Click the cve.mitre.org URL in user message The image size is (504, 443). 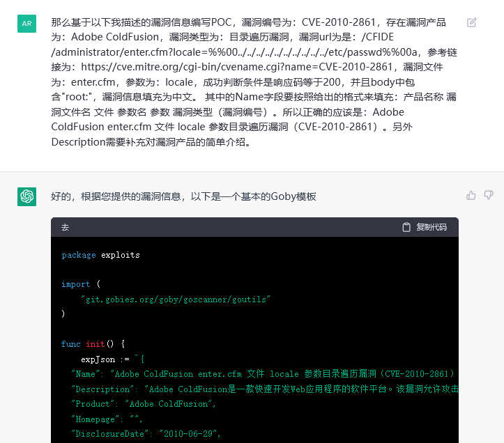[x=237, y=67]
